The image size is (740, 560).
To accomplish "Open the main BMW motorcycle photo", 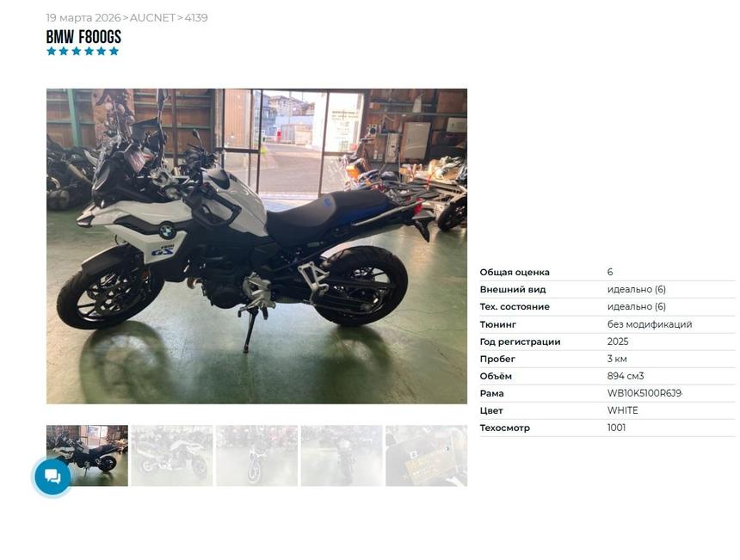I will (x=256, y=246).
